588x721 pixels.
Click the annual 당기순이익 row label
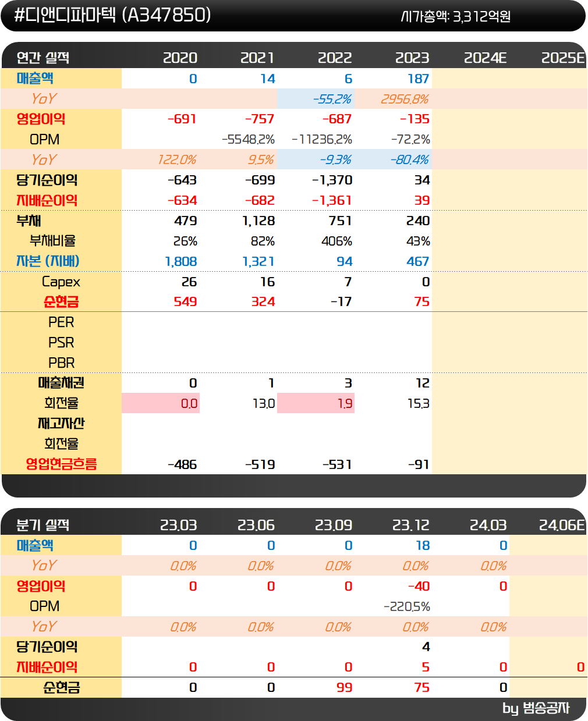47,180
